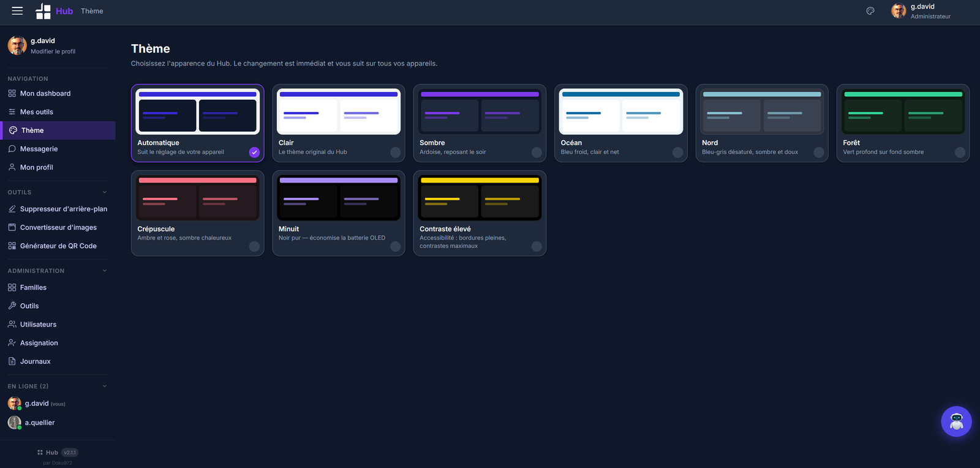This screenshot has width=980, height=468.
Task: Select the Clair theme radio circle
Action: [x=396, y=153]
